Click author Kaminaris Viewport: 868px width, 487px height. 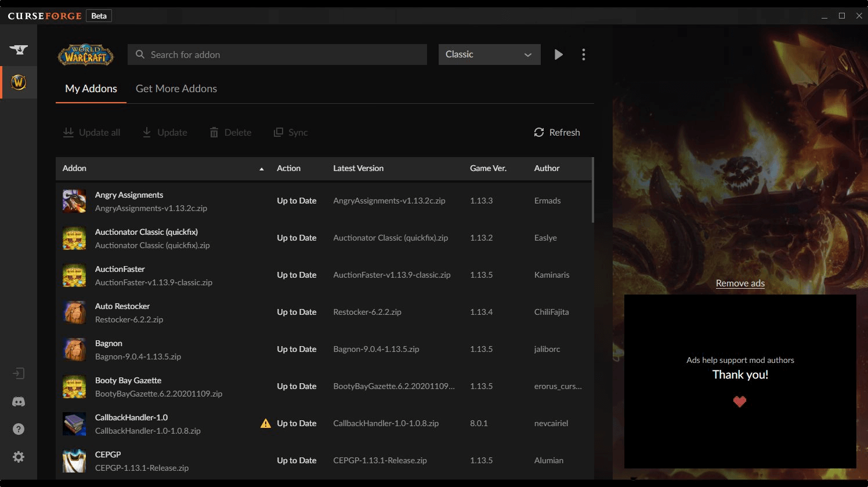point(552,275)
